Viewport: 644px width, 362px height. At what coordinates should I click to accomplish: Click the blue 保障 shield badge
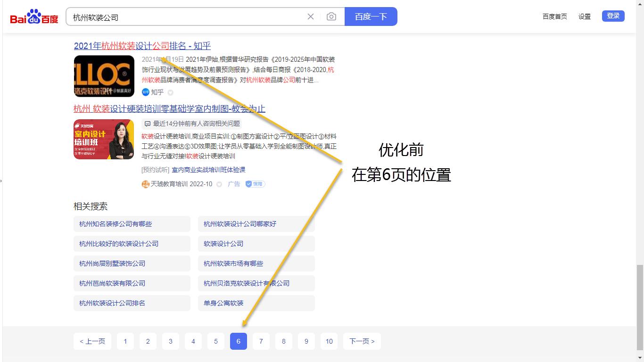(x=255, y=184)
